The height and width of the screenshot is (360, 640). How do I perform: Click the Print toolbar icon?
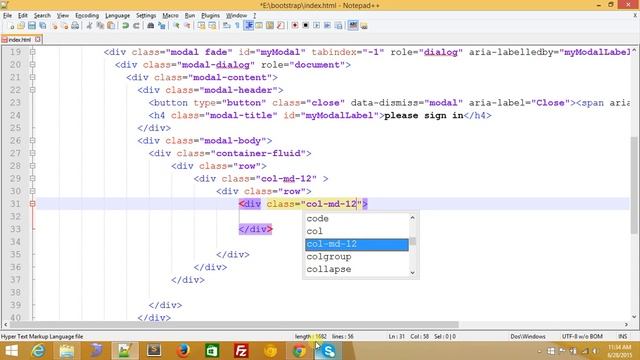(x=75, y=26)
